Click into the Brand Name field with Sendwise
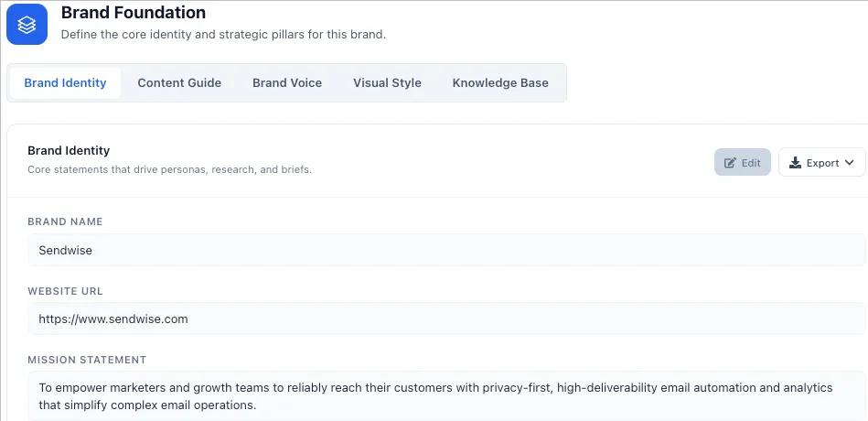 tap(446, 250)
